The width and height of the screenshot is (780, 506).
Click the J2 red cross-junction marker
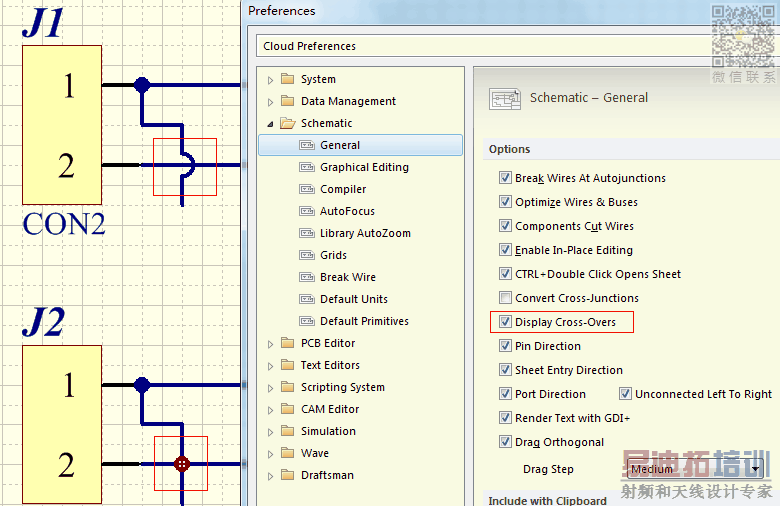pos(182,464)
